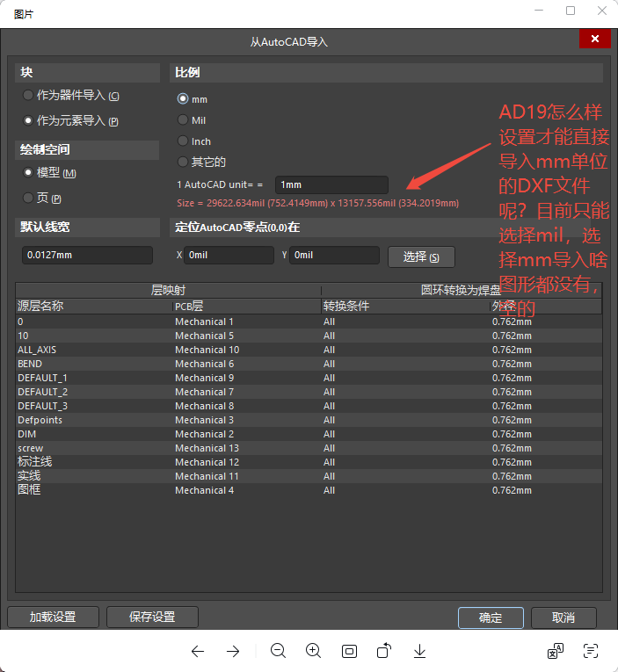Close AutoCAD import dialog red X
The image size is (618, 672).
click(595, 39)
